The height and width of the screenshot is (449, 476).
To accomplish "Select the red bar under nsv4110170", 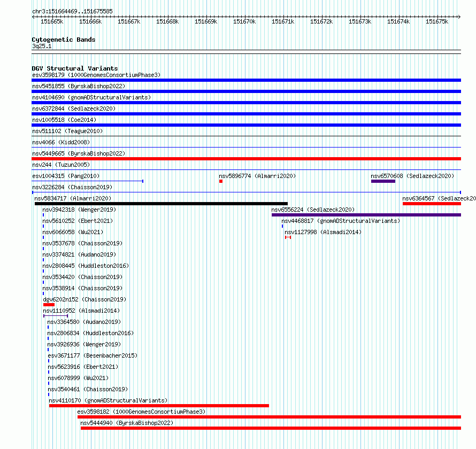I will [159, 406].
